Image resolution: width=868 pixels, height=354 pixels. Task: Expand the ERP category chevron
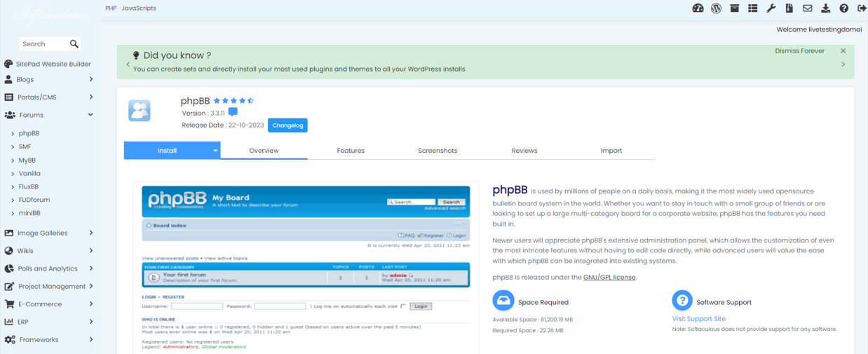pyautogui.click(x=90, y=322)
